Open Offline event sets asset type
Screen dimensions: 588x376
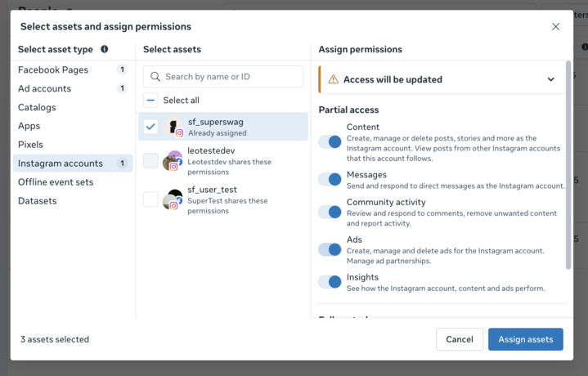(x=73, y=182)
